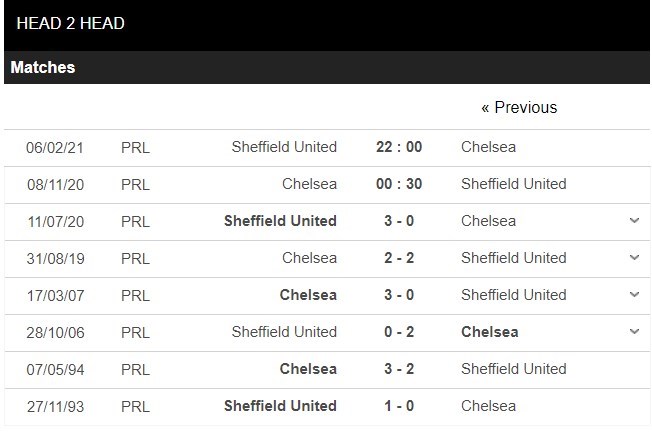Screen dimensions: 652x433
Task: Click the 17/03/07 match date
Action: 55,295
